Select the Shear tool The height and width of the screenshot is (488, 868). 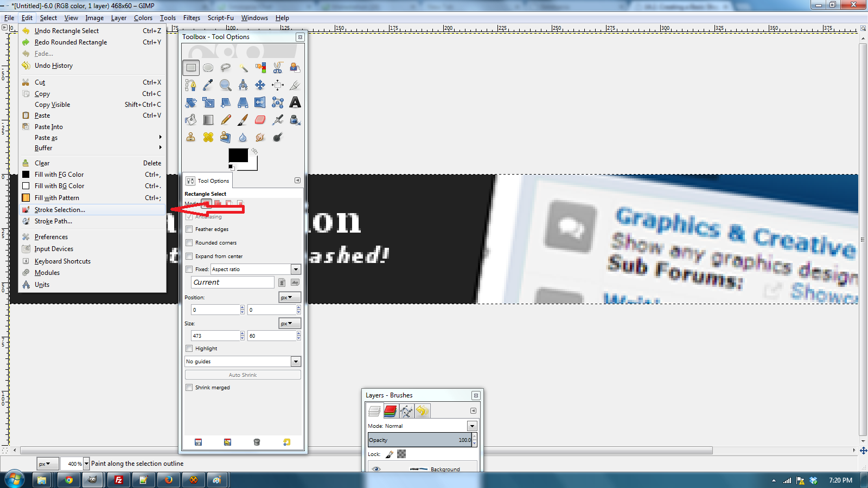226,102
